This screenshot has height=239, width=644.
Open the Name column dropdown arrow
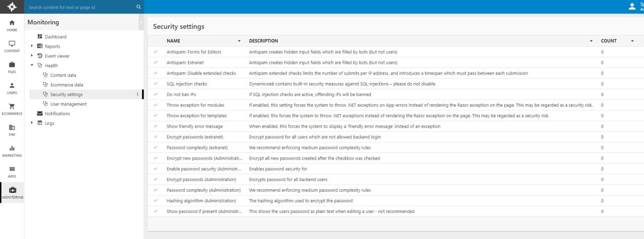click(x=239, y=41)
